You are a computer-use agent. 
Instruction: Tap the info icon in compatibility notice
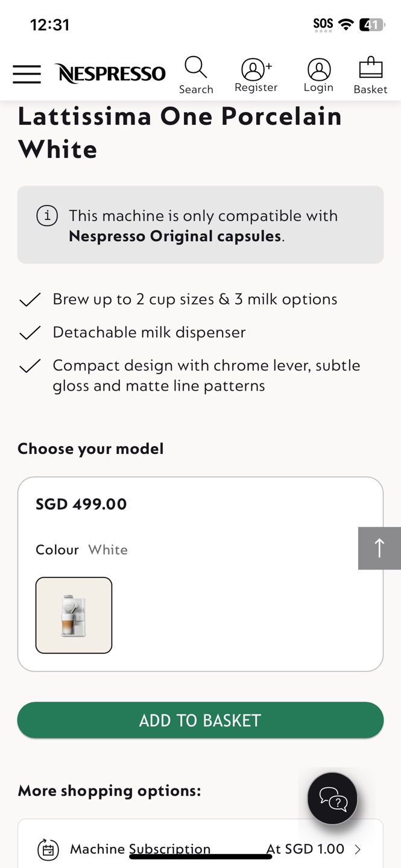coord(47,215)
